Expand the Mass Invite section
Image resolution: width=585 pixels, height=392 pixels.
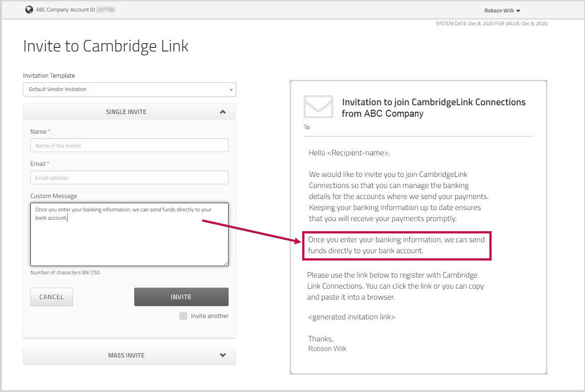pyautogui.click(x=129, y=355)
